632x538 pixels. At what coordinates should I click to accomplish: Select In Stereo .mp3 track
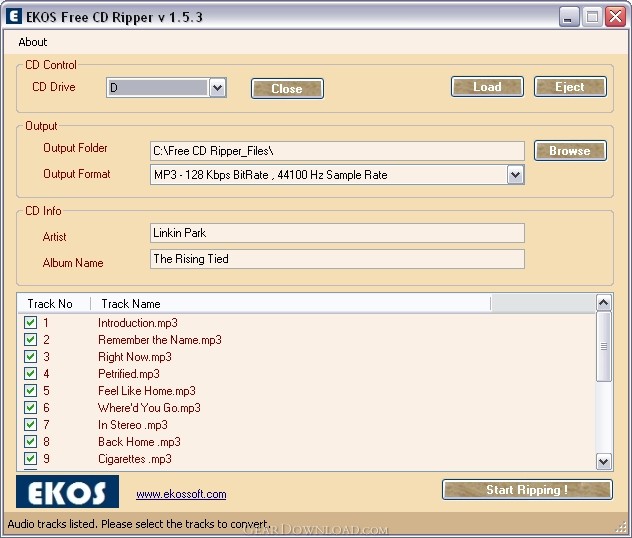[x=133, y=425]
